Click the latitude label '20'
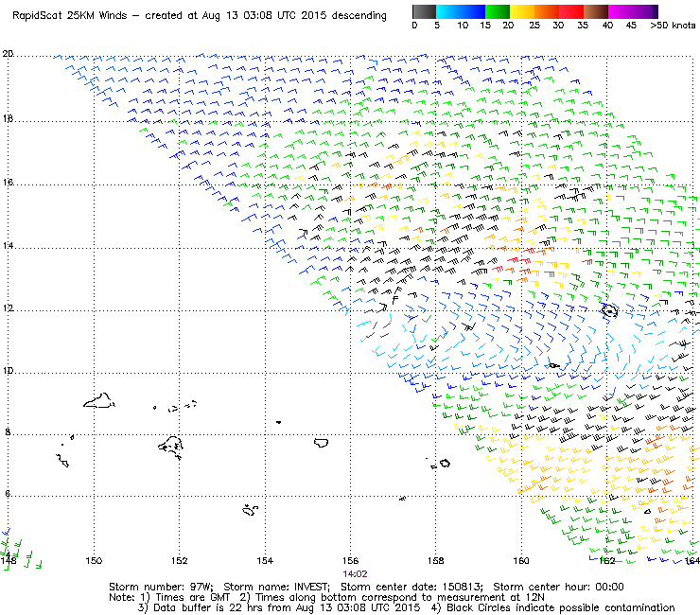700x615 pixels. tap(8, 54)
